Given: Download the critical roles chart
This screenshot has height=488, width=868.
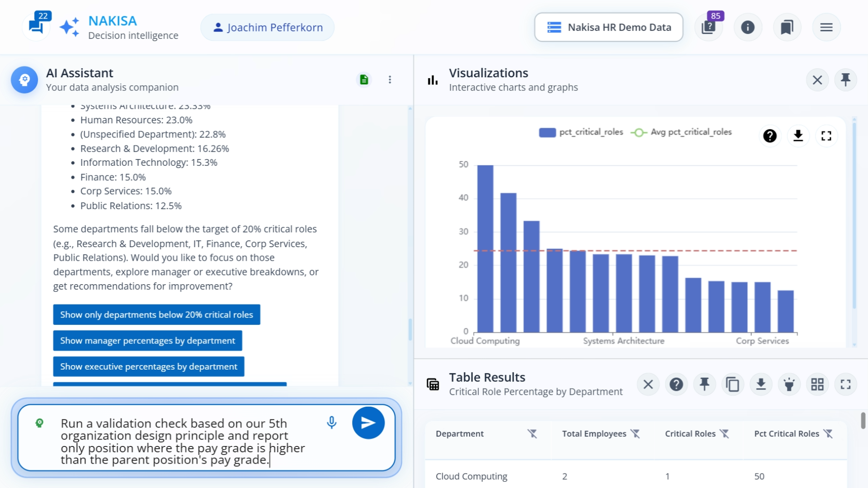Looking at the screenshot, I should click(798, 136).
